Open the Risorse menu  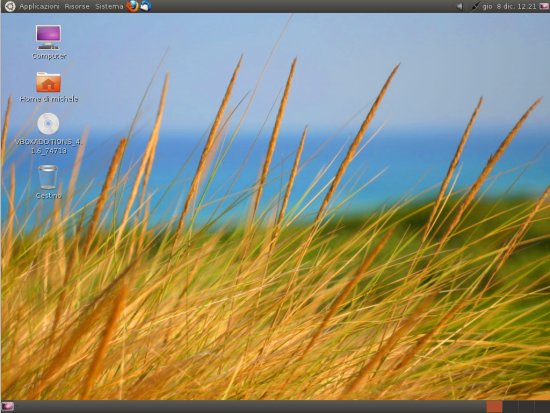(77, 6)
